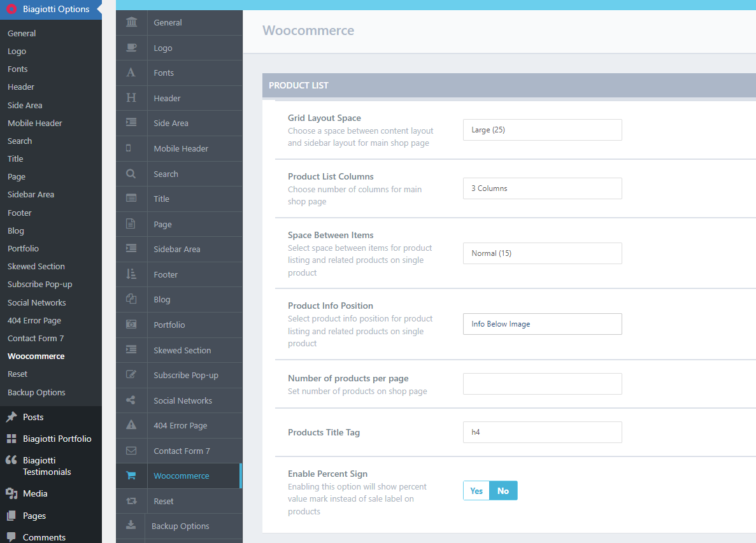The image size is (756, 543).
Task: Click the envelope icon beside Contact Form 7
Action: pyautogui.click(x=131, y=451)
